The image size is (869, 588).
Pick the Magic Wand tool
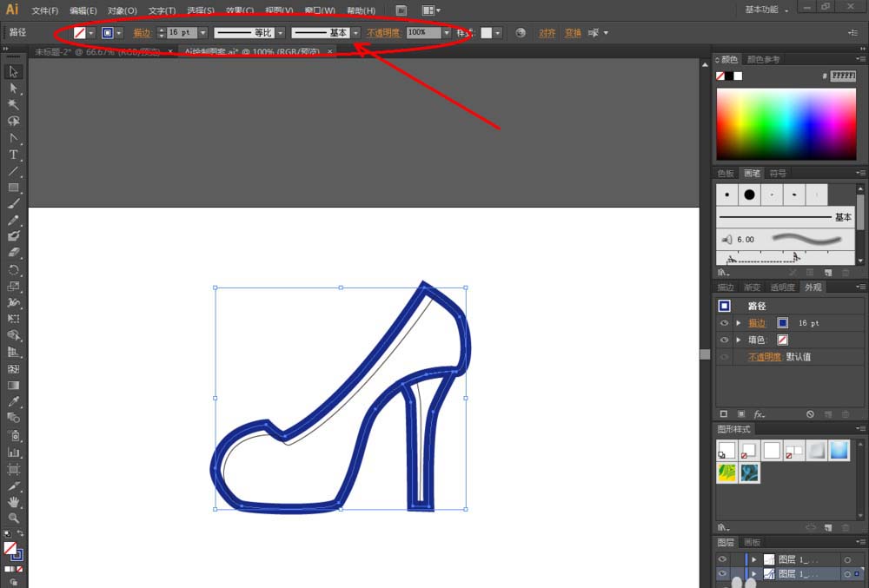point(13,105)
